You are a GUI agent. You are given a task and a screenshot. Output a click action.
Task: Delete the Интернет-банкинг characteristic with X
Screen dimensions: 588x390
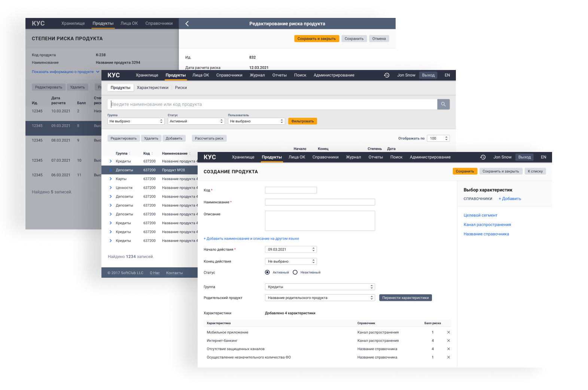(x=448, y=341)
